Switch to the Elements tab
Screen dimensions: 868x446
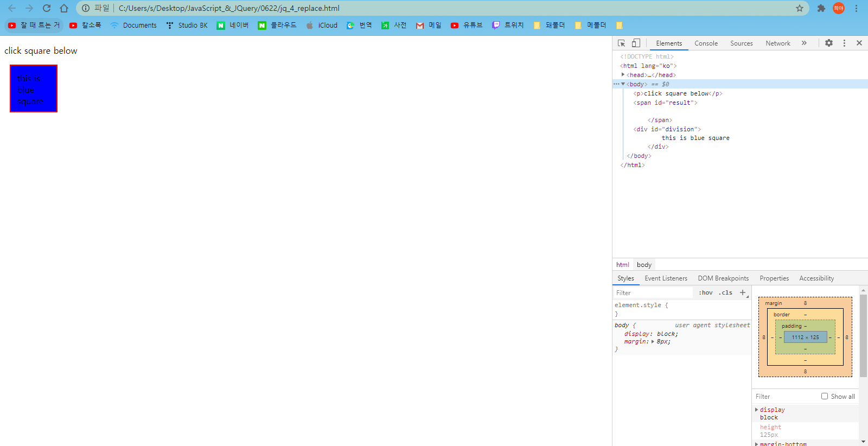pyautogui.click(x=669, y=43)
